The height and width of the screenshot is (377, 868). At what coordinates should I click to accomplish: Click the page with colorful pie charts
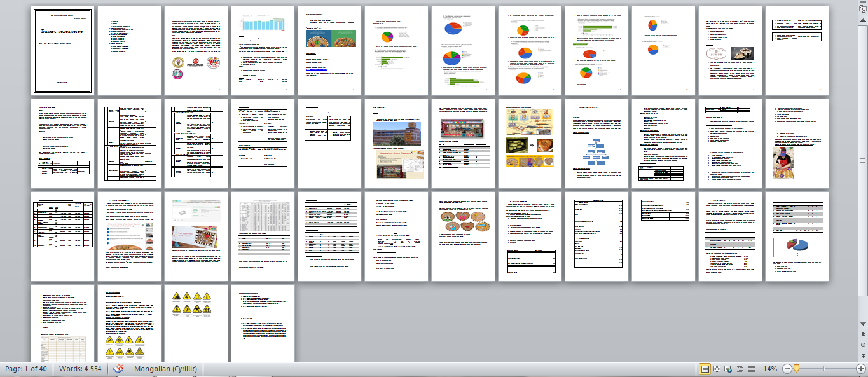(x=530, y=50)
